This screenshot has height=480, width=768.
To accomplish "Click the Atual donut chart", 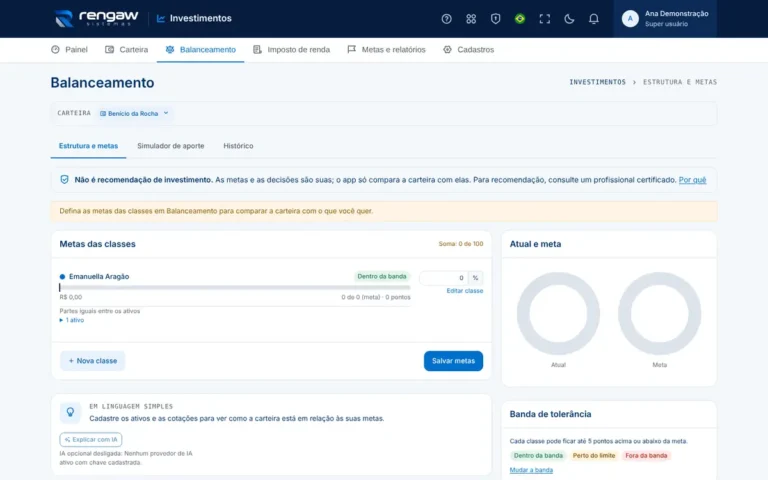I will pyautogui.click(x=558, y=313).
